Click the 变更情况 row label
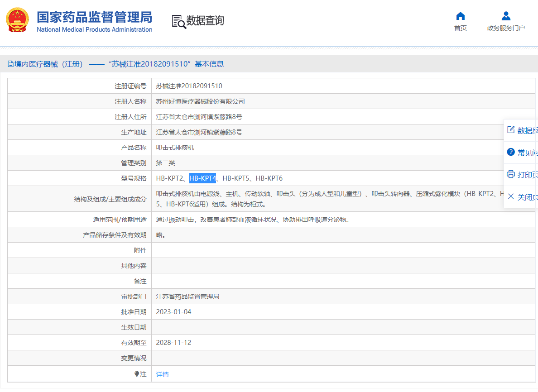The image size is (538, 392). coord(134,358)
